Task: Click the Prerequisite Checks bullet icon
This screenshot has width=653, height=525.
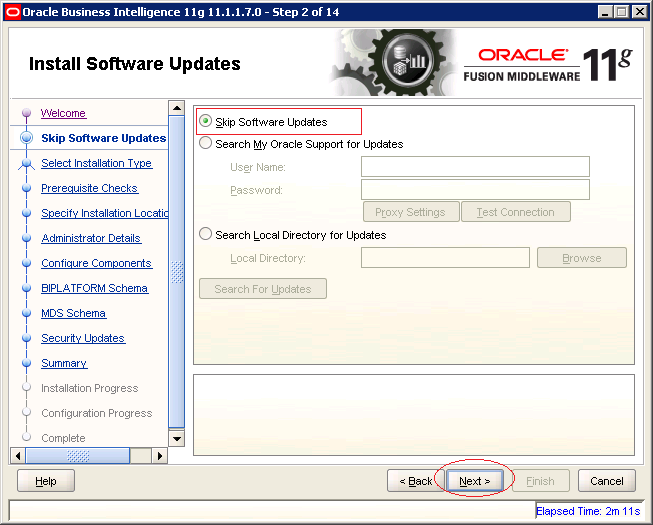Action: [x=26, y=188]
